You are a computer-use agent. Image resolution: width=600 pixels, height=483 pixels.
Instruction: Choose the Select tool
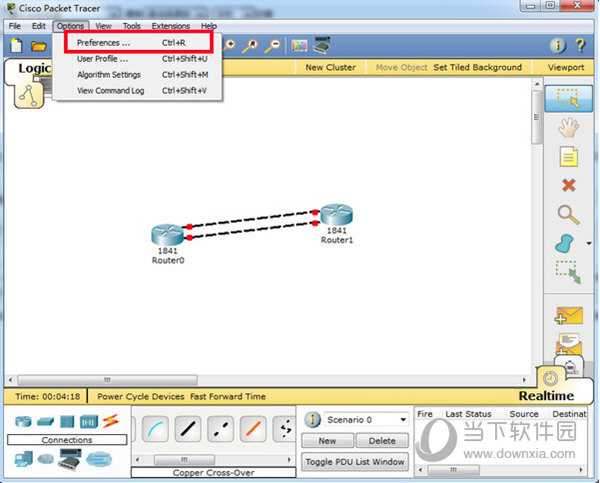click(568, 98)
